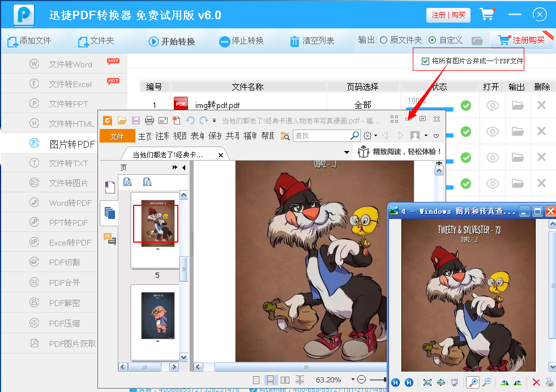Screen dimensions: 556x392
Task: Click the 注册购买 button in toolbar
Action: point(521,40)
